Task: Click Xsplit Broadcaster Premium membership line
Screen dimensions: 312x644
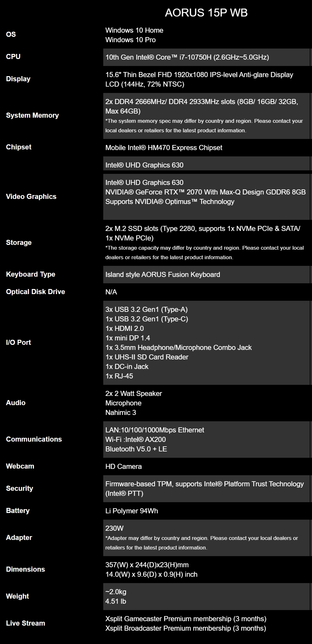Action: click(x=186, y=628)
